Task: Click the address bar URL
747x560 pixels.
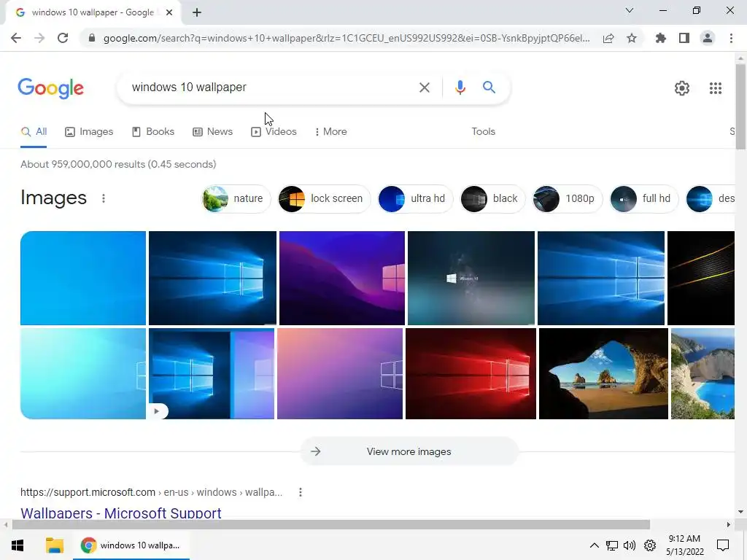Action: coord(347,38)
